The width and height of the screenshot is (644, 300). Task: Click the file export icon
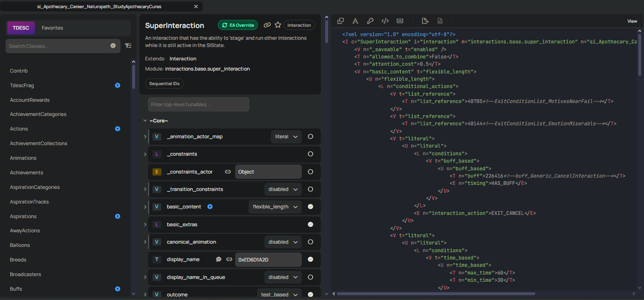click(x=425, y=21)
